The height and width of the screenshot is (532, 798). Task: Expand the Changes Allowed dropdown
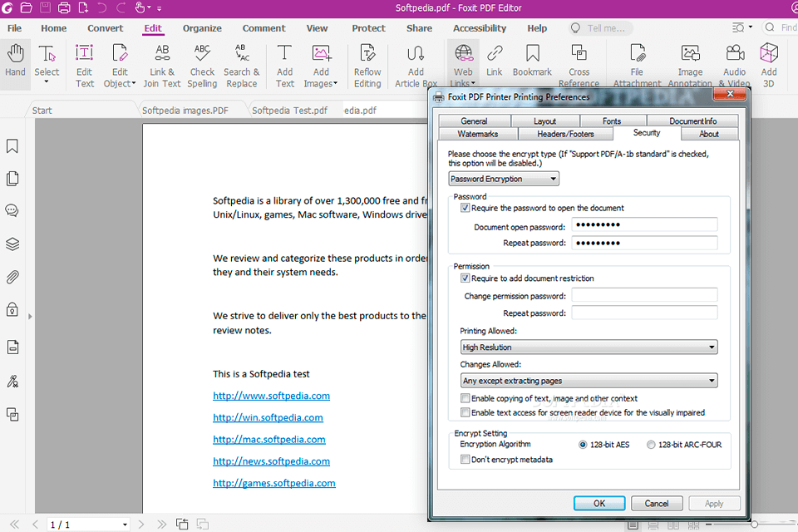coord(589,381)
